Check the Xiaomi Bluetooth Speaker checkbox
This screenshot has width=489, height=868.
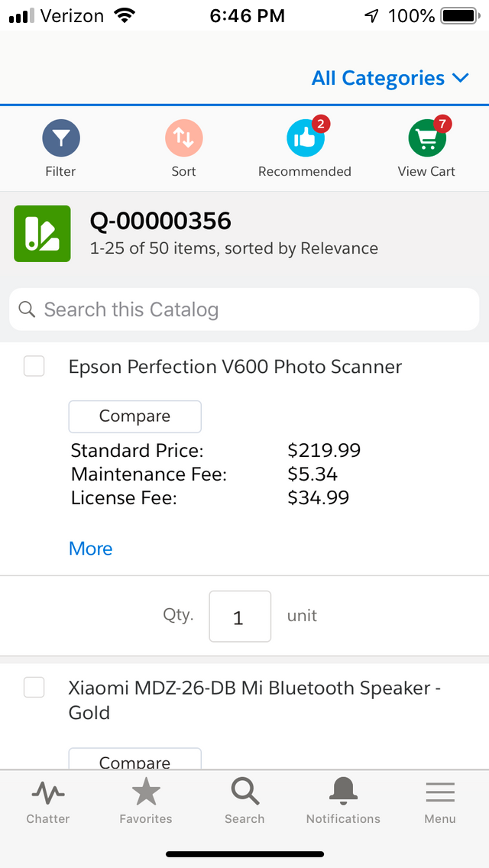click(x=34, y=687)
